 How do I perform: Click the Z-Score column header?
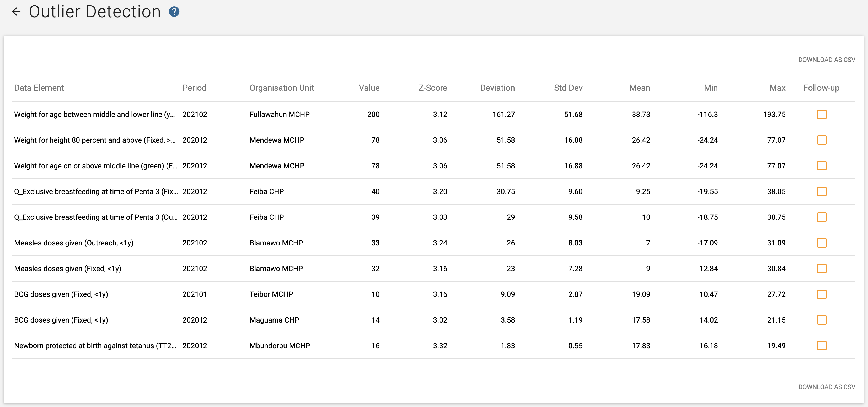(433, 88)
